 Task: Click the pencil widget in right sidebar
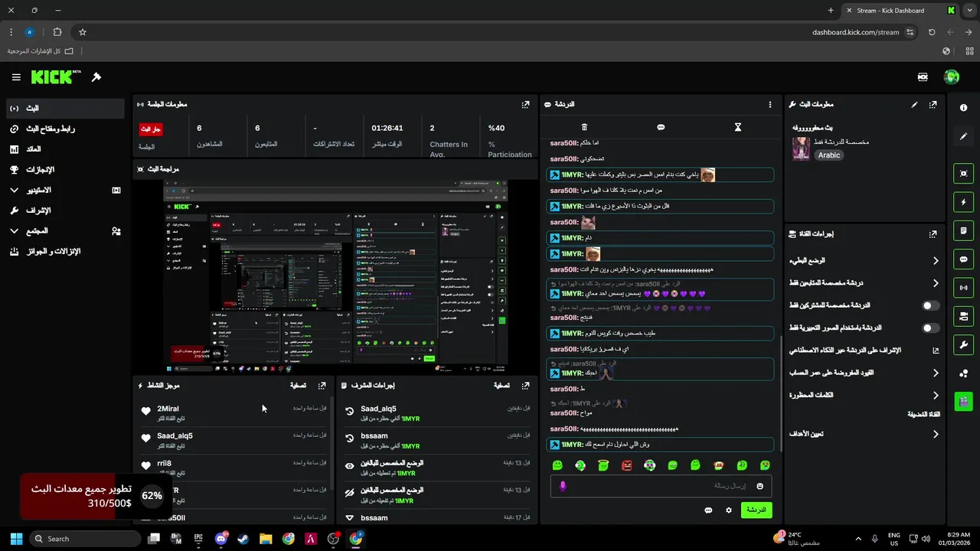(963, 136)
